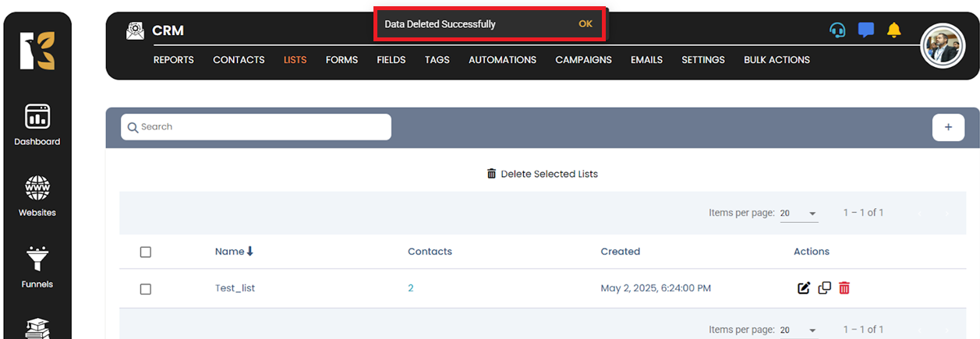Tick the select-all checkbox in table header

tap(145, 252)
